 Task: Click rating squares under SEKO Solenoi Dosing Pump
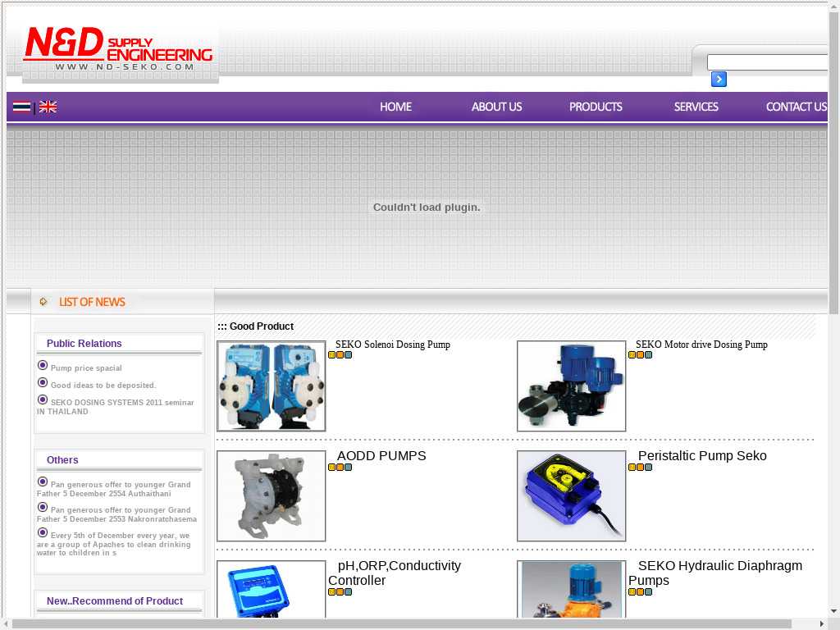340,354
